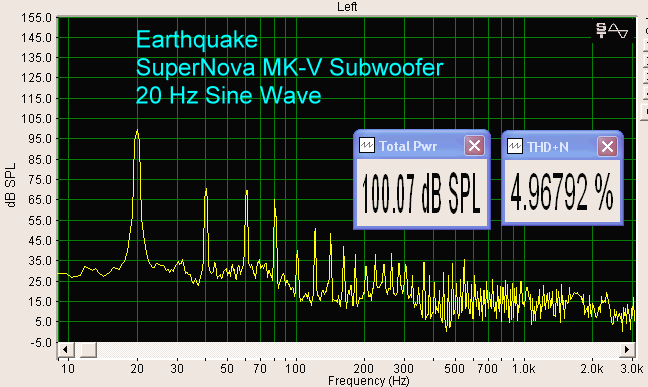Click the -5.0 y-axis value
This screenshot has height=387, width=648.
coord(40,343)
